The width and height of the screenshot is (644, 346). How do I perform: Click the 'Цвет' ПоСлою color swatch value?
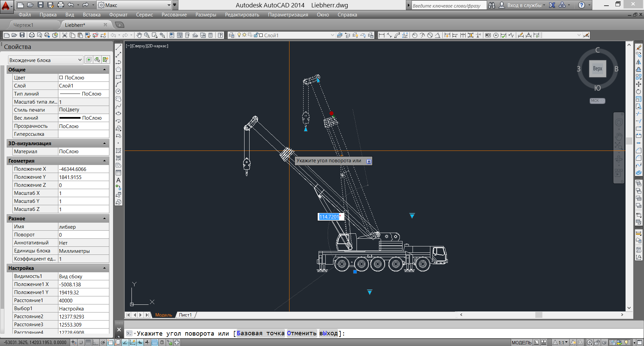click(x=84, y=78)
